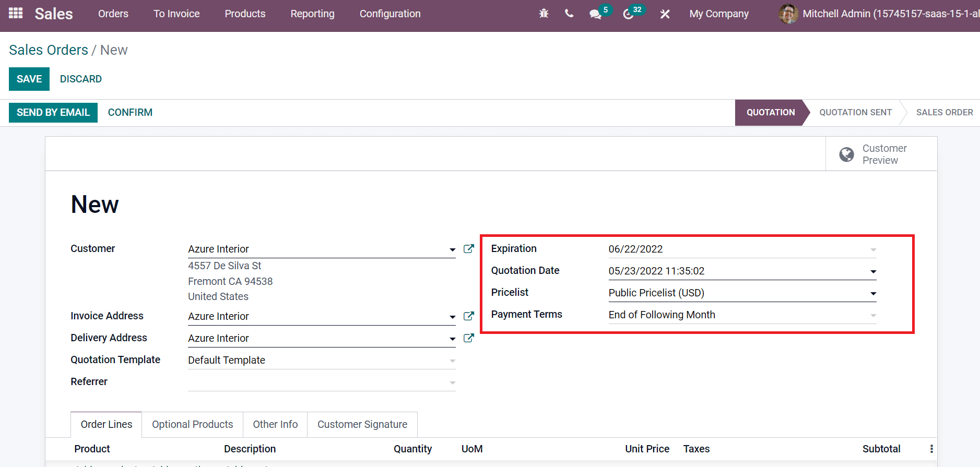Switch to the Optional Products tab
Image resolution: width=980 pixels, height=467 pixels.
(x=193, y=424)
